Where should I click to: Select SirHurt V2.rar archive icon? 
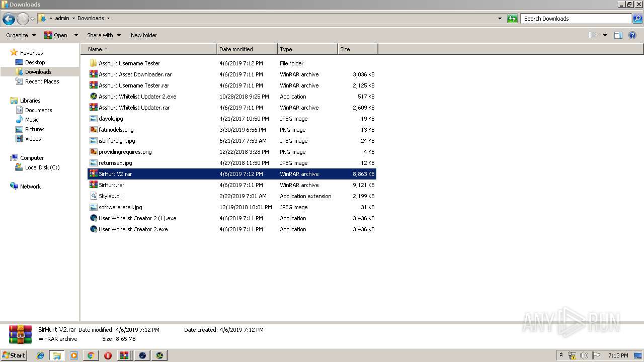pyautogui.click(x=93, y=174)
